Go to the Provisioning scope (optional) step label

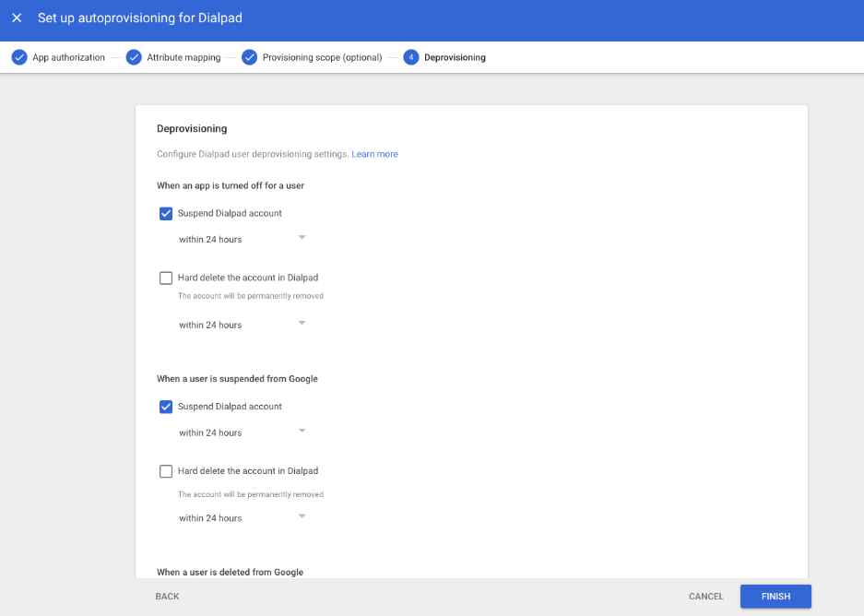click(x=323, y=57)
